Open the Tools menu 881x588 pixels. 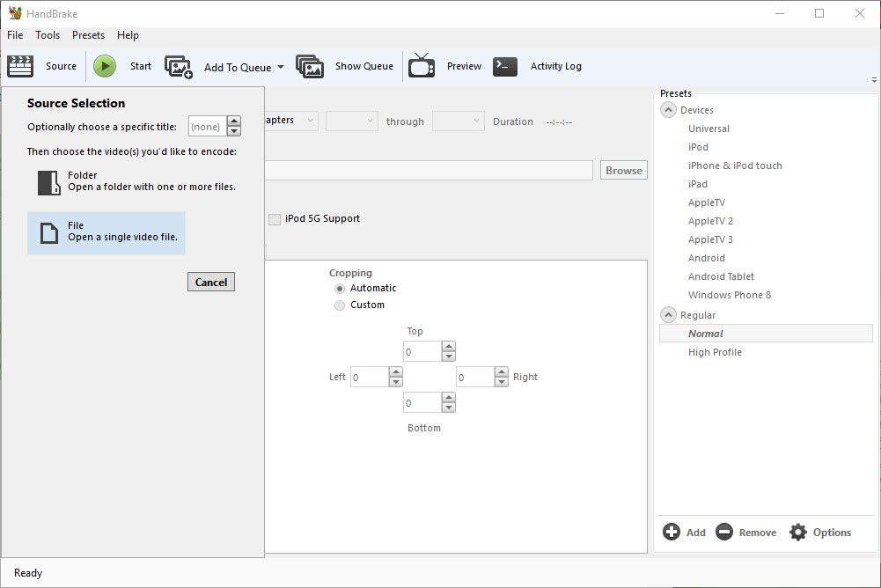tap(48, 35)
